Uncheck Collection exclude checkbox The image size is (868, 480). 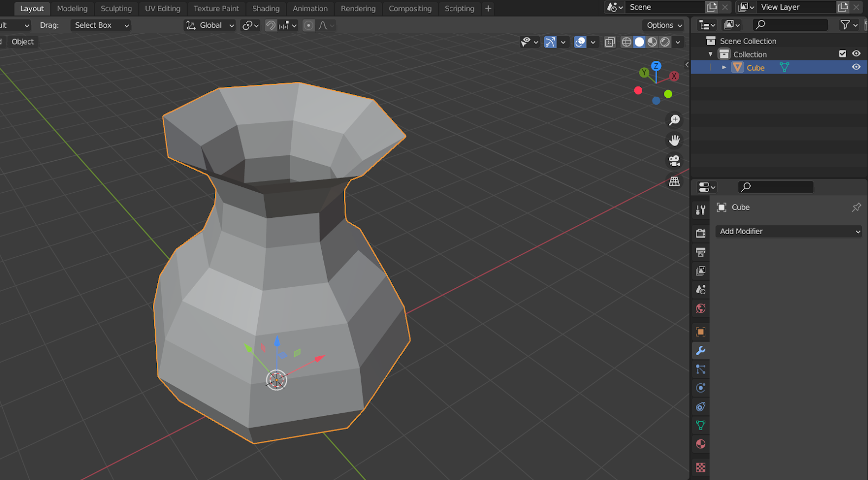click(x=843, y=54)
